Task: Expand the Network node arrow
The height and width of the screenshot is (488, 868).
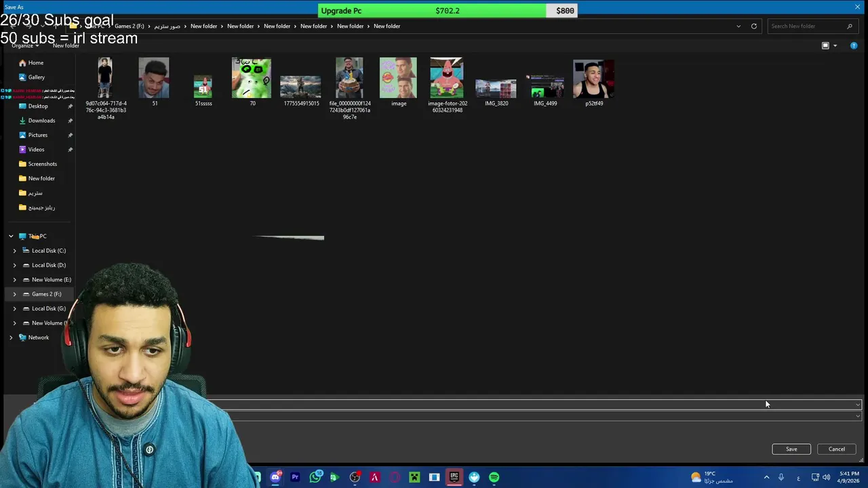Action: pyautogui.click(x=11, y=338)
